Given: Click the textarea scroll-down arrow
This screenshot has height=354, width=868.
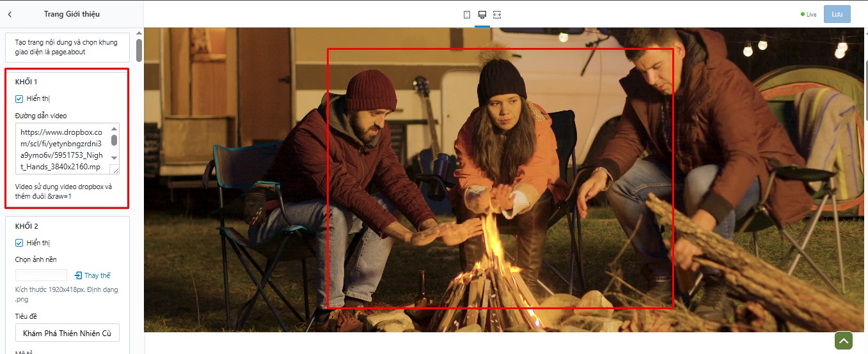Looking at the screenshot, I should click(x=114, y=158).
